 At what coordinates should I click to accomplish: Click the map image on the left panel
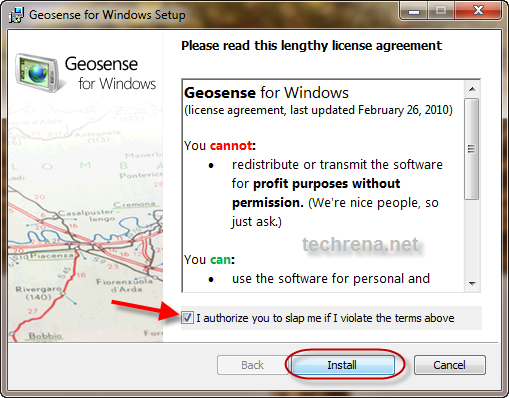pos(86,221)
